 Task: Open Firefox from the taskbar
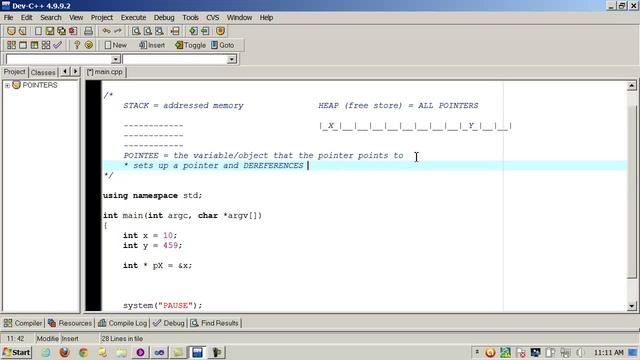pos(64,352)
